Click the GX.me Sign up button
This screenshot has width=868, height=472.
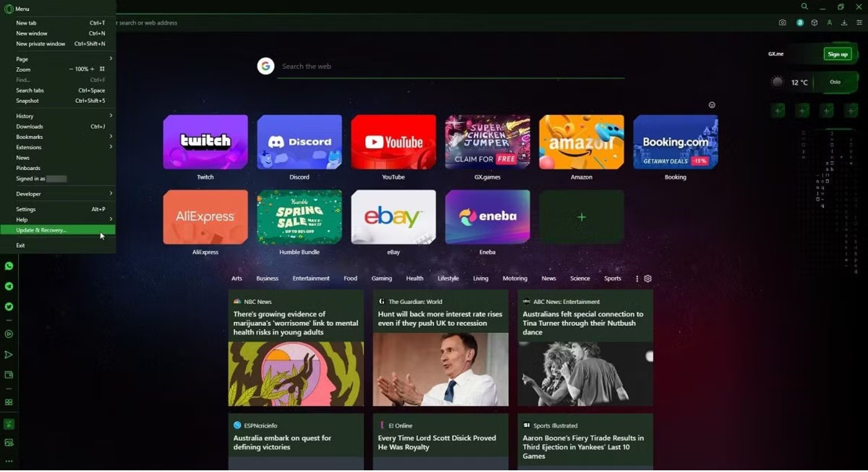837,54
